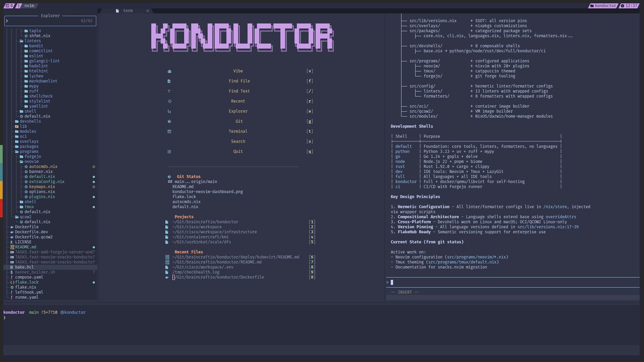Click the [q] key hint for Quit

(x=310, y=151)
